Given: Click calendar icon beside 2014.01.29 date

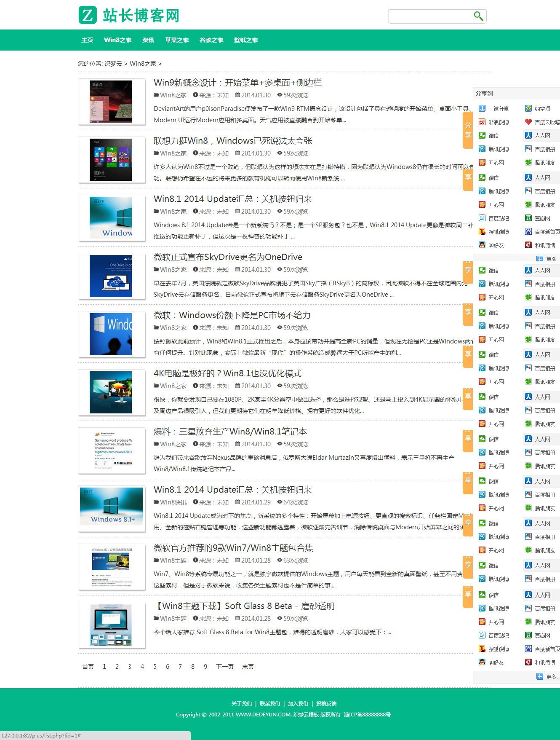Looking at the screenshot, I should tap(237, 502).
